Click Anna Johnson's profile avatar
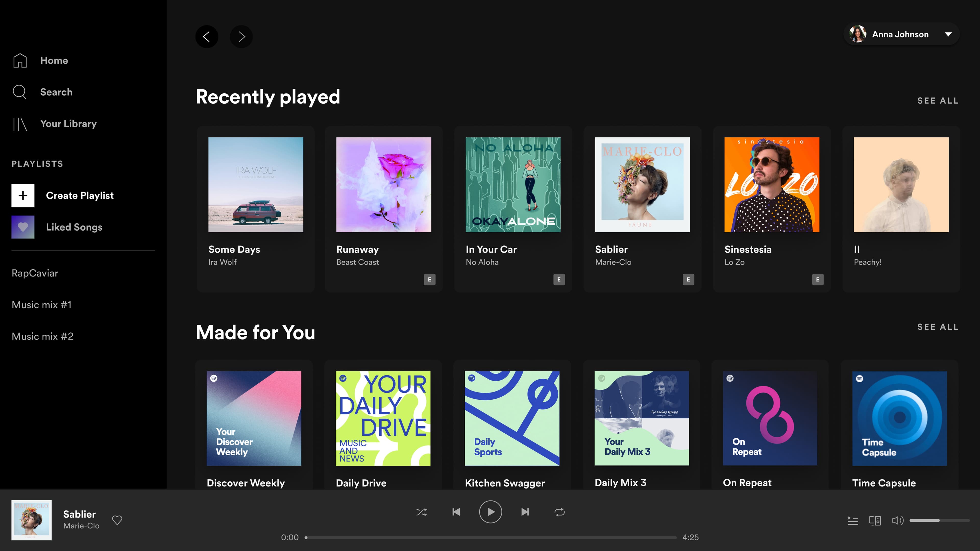 [857, 34]
